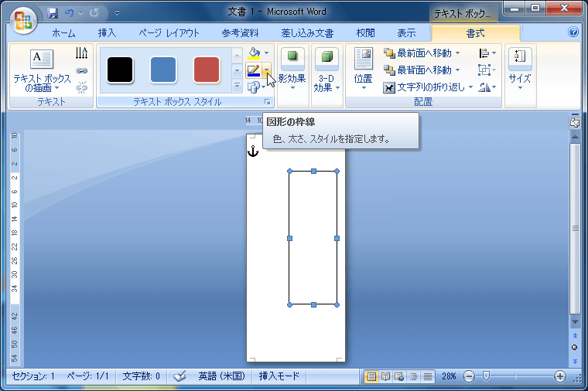Switch to print layout view
This screenshot has height=391, width=588.
pos(371,376)
